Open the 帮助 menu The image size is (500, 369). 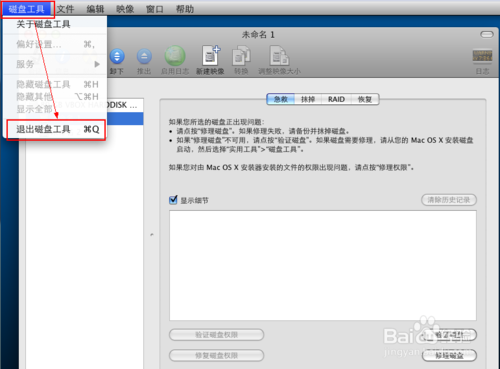[x=185, y=9]
